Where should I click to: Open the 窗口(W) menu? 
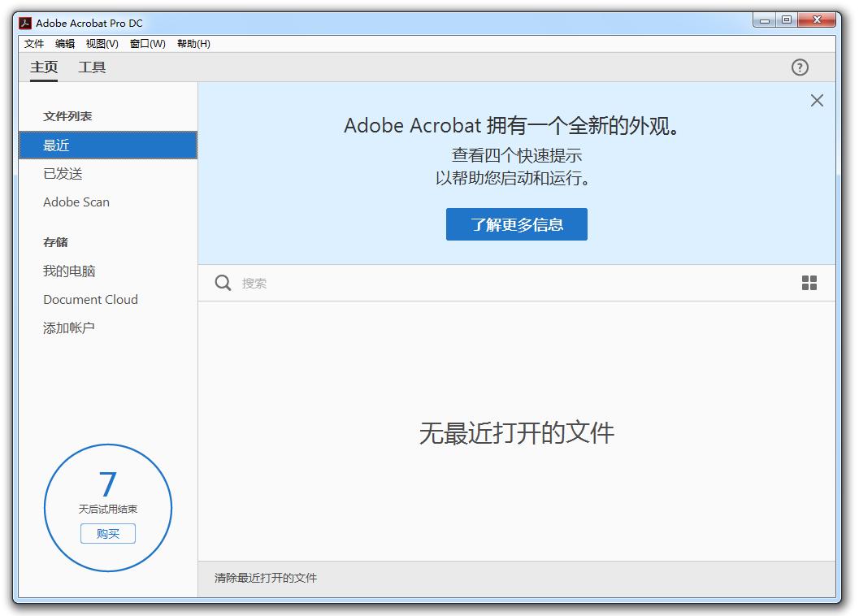click(x=147, y=44)
